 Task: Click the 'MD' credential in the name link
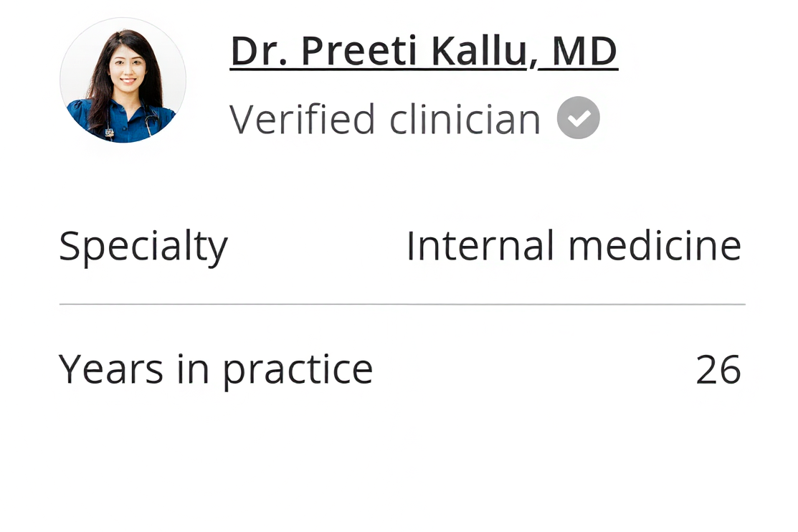pos(585,51)
